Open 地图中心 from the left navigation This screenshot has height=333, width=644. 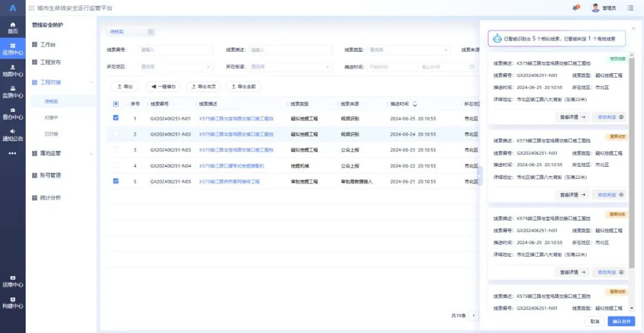13,71
